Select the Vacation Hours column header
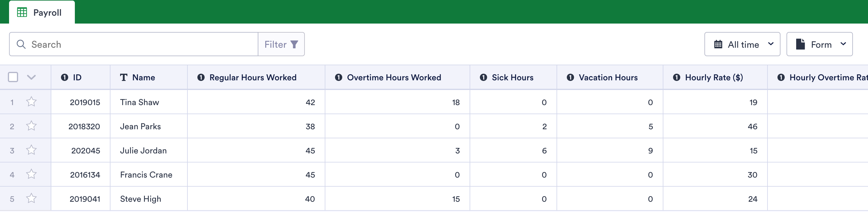 tap(608, 78)
